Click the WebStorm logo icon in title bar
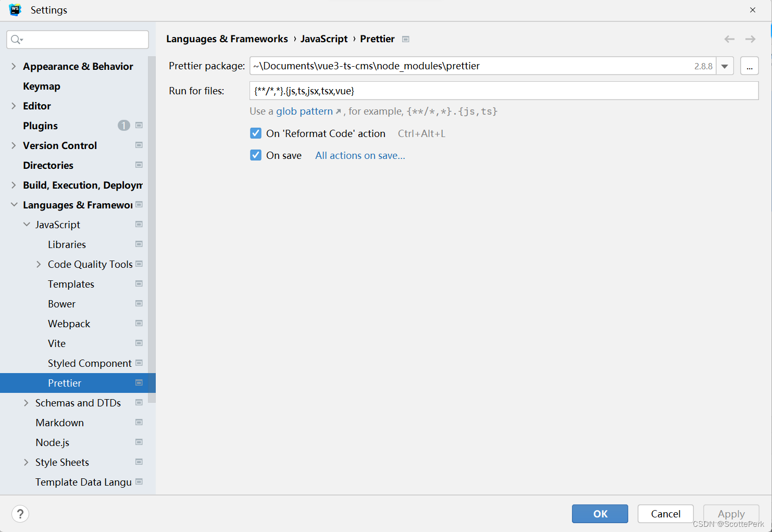The image size is (772, 532). pos(15,10)
